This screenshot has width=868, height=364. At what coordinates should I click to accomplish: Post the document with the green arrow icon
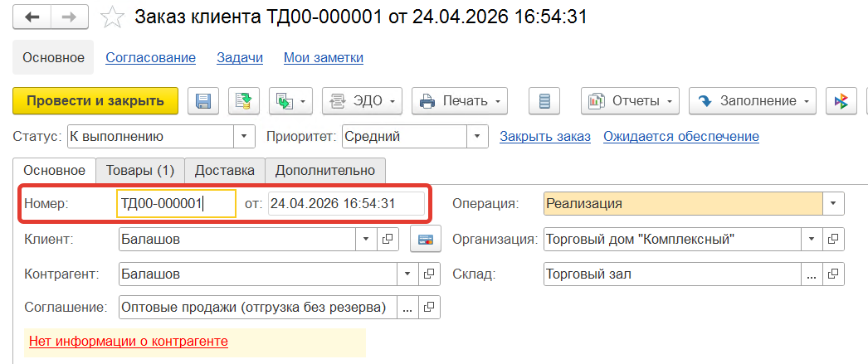tap(244, 100)
